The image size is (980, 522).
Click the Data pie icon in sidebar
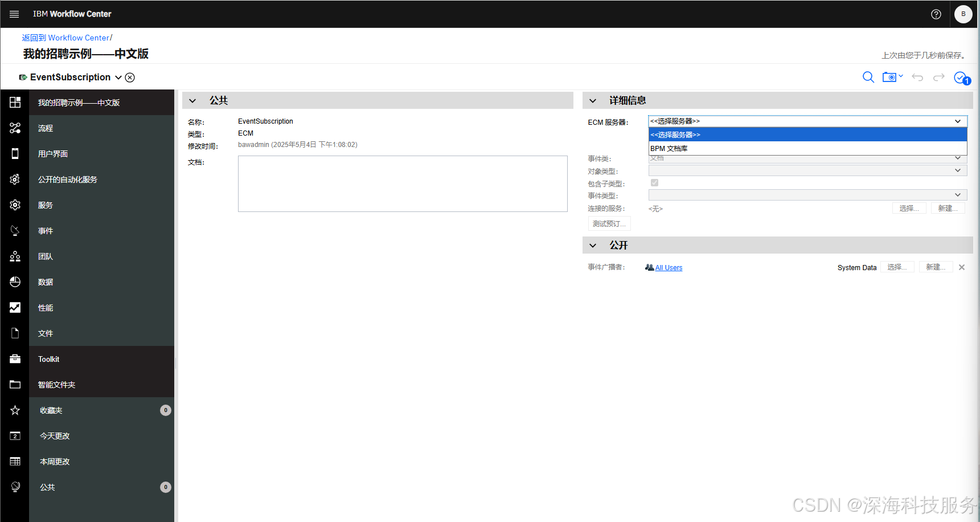[15, 282]
